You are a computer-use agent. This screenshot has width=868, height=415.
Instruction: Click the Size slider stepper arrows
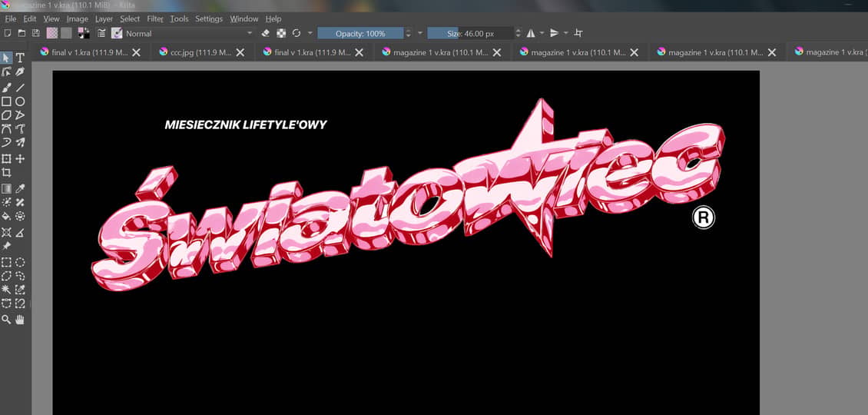click(518, 33)
